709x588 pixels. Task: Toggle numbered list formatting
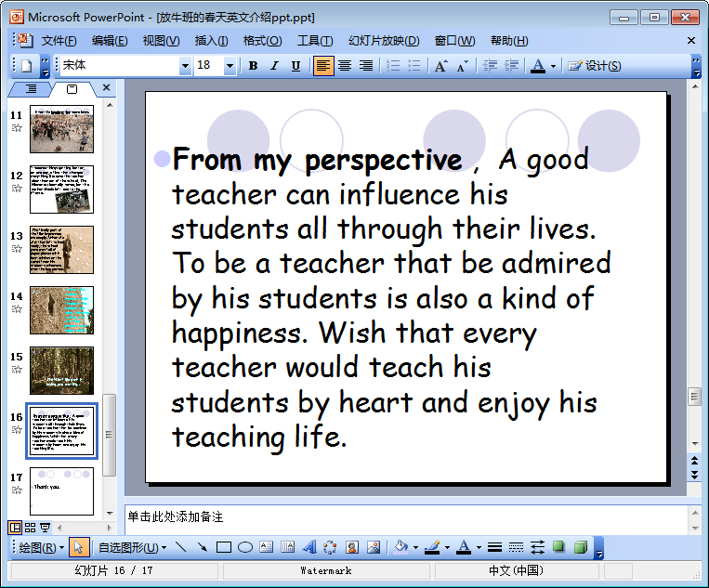tap(393, 66)
